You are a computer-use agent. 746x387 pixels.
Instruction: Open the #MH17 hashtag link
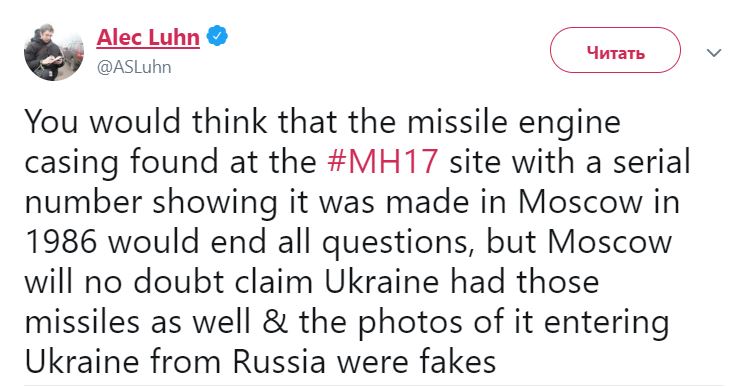coord(383,162)
